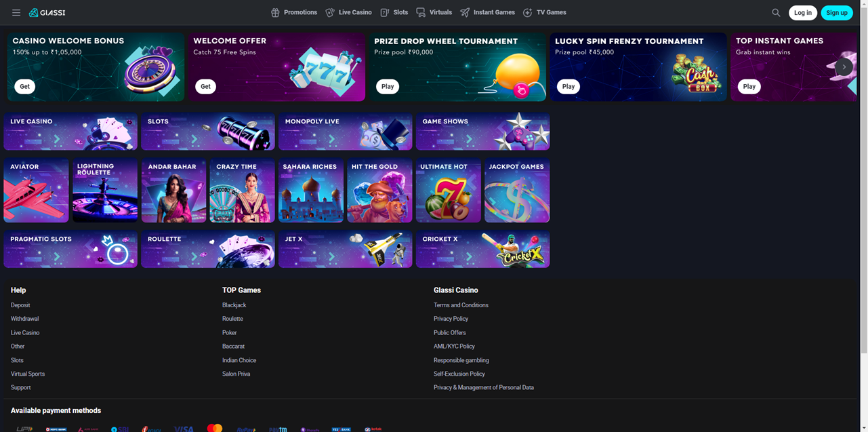Screen dimensions: 868x432
Task: Click the Log in button
Action: click(x=802, y=12)
